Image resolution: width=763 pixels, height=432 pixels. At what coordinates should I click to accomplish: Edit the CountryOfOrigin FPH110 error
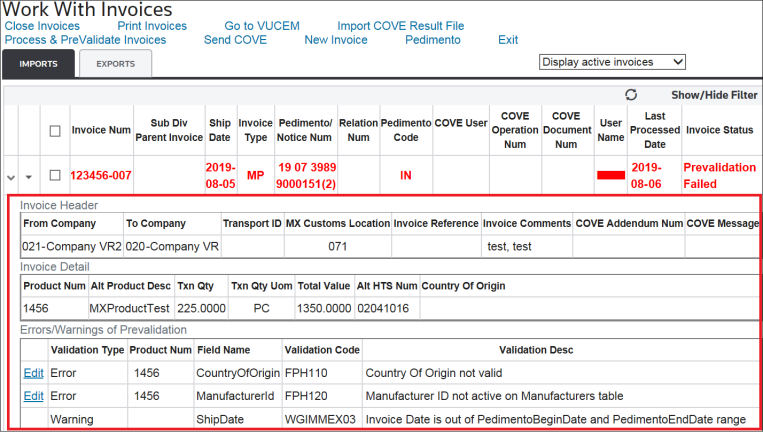tap(34, 373)
